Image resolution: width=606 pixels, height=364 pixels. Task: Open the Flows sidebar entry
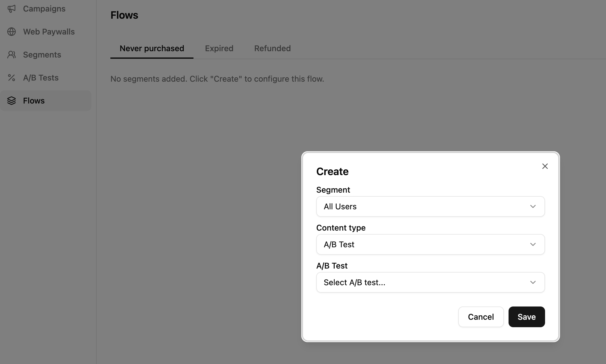click(x=34, y=100)
